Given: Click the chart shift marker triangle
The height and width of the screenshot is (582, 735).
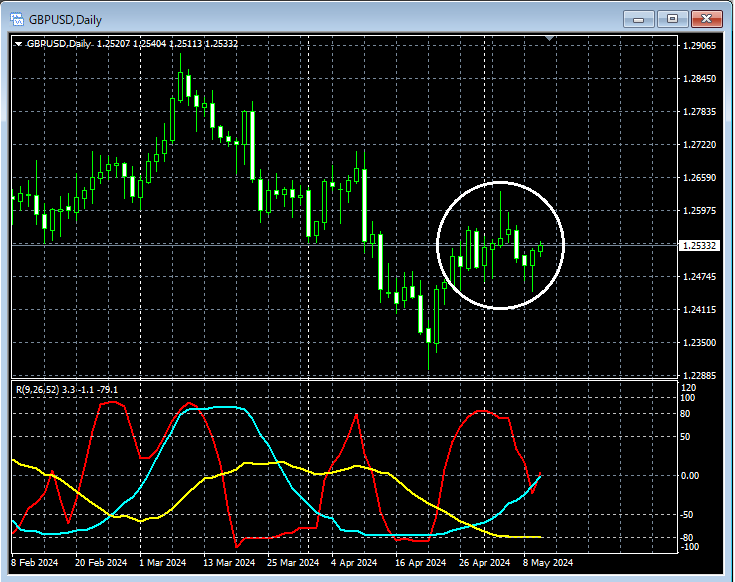Looking at the screenshot, I should [x=550, y=38].
